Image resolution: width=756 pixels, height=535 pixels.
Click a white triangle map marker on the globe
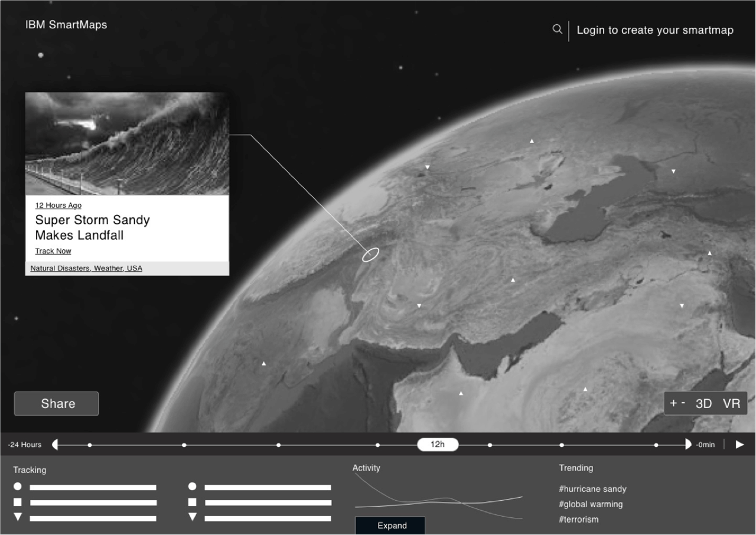531,141
